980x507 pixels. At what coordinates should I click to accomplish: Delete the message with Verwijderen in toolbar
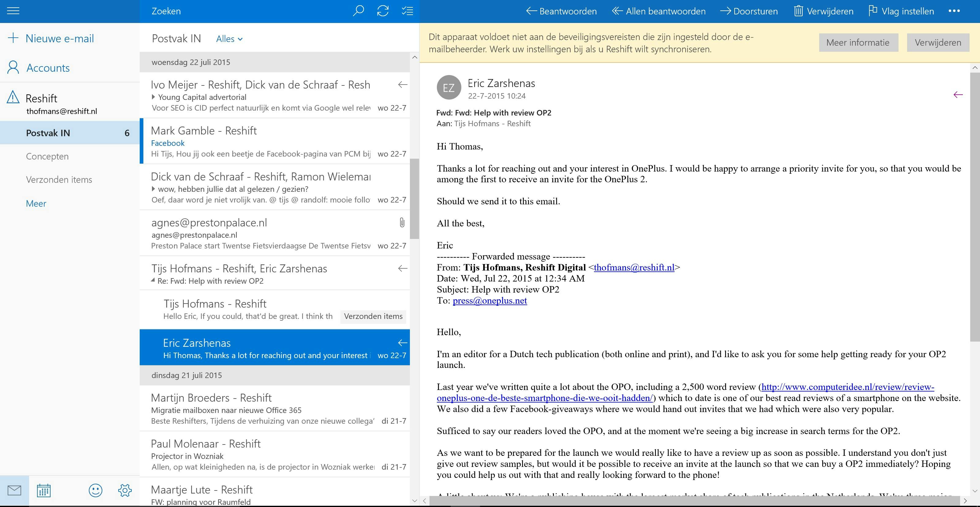point(824,11)
